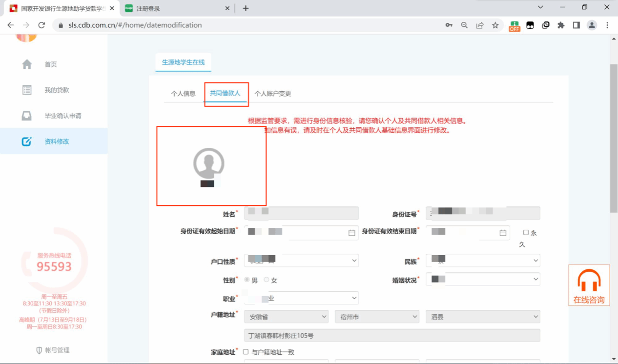This screenshot has width=618, height=364.
Task: Click the home icon beside 首页
Action: [27, 64]
